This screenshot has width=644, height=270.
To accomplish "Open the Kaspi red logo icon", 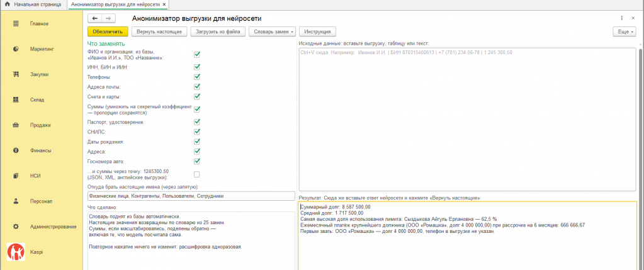I will tap(16, 252).
